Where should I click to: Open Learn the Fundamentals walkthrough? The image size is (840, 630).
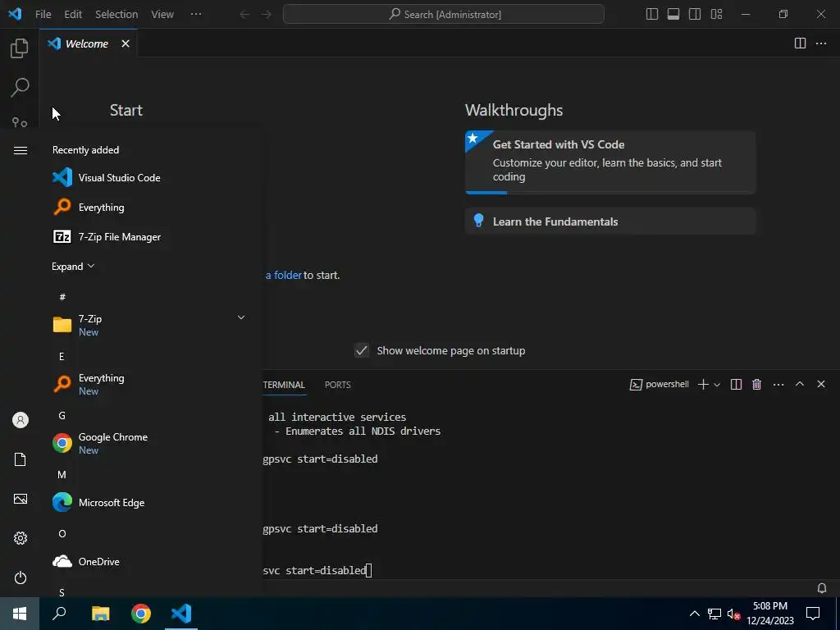(x=610, y=221)
